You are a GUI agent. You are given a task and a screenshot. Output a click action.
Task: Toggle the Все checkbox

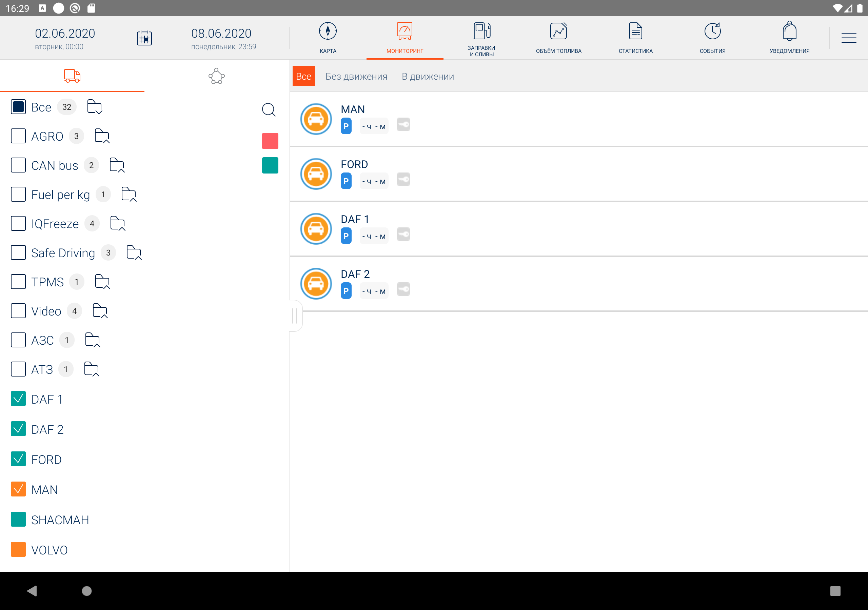point(18,107)
